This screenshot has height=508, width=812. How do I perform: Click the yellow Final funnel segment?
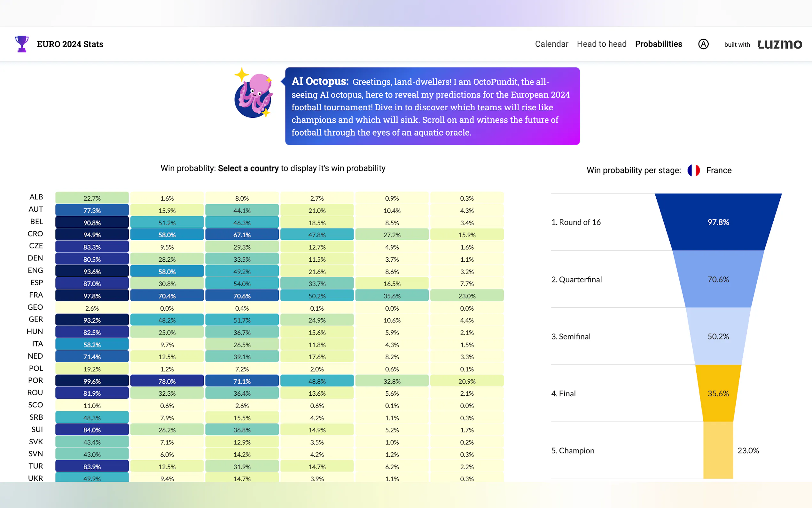point(718,393)
